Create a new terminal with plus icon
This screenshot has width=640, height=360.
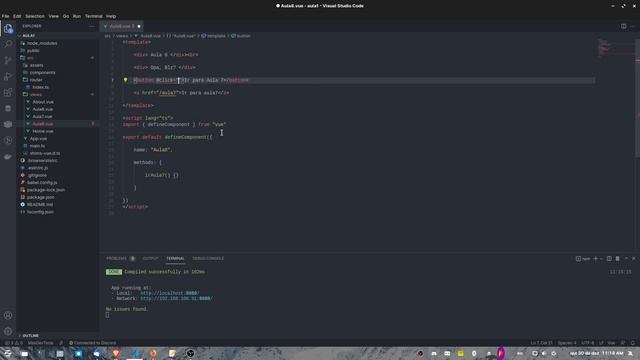coord(596,258)
